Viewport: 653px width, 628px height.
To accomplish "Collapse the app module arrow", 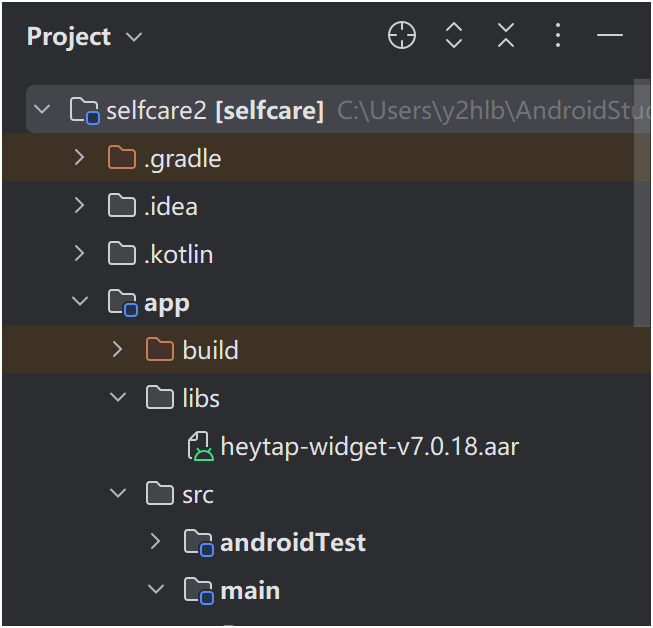I will [x=80, y=302].
